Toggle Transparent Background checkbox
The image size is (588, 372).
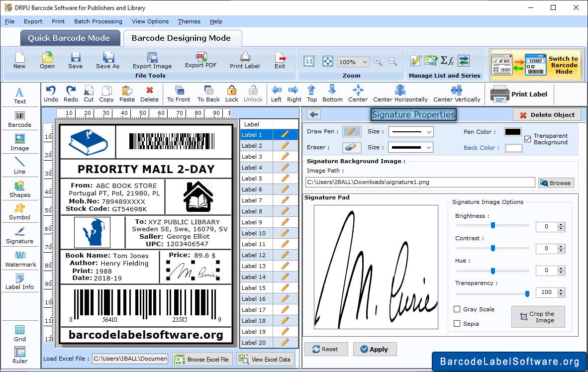click(x=528, y=139)
